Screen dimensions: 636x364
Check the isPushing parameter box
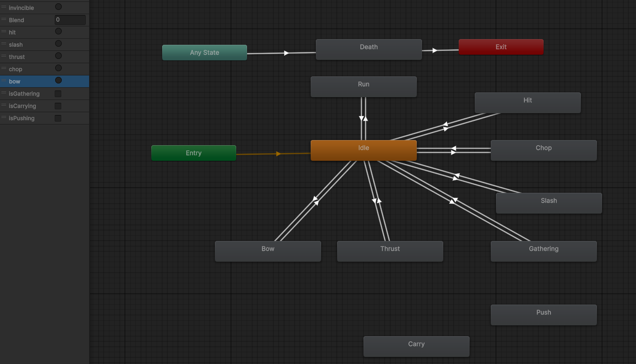(x=58, y=118)
